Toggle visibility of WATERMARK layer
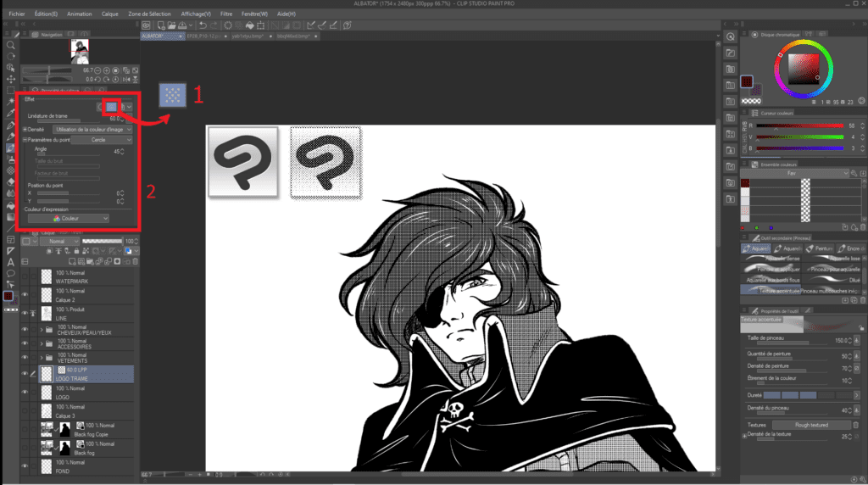This screenshot has height=485, width=868. point(25,276)
